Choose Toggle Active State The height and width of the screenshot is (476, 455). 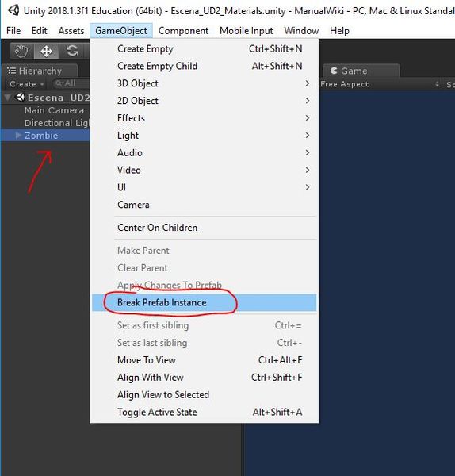(205, 412)
